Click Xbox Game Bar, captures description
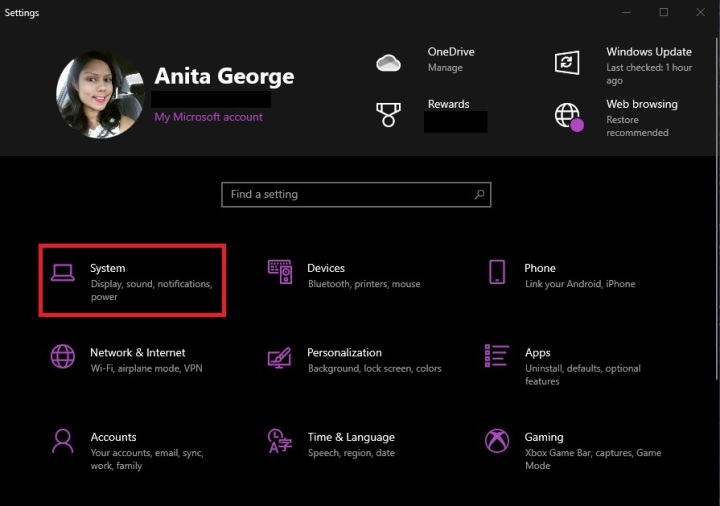 coord(593,459)
